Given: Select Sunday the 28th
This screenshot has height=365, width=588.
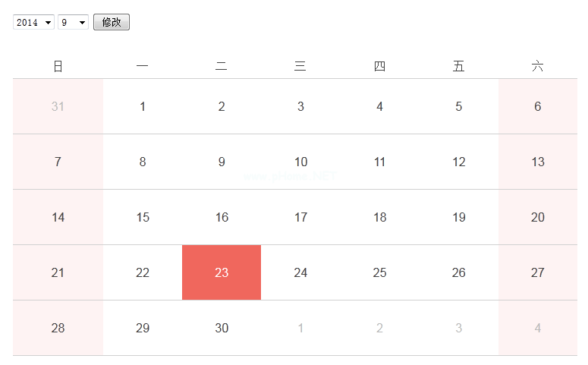Looking at the screenshot, I should click(x=58, y=328).
